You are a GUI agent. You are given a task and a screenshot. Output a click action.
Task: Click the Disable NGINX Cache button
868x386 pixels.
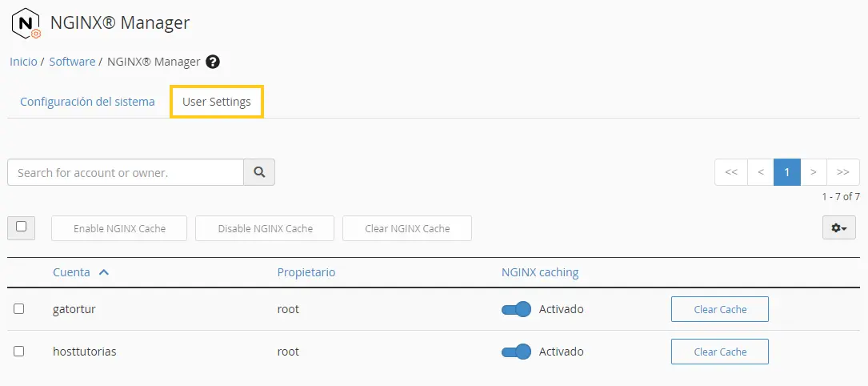click(265, 228)
